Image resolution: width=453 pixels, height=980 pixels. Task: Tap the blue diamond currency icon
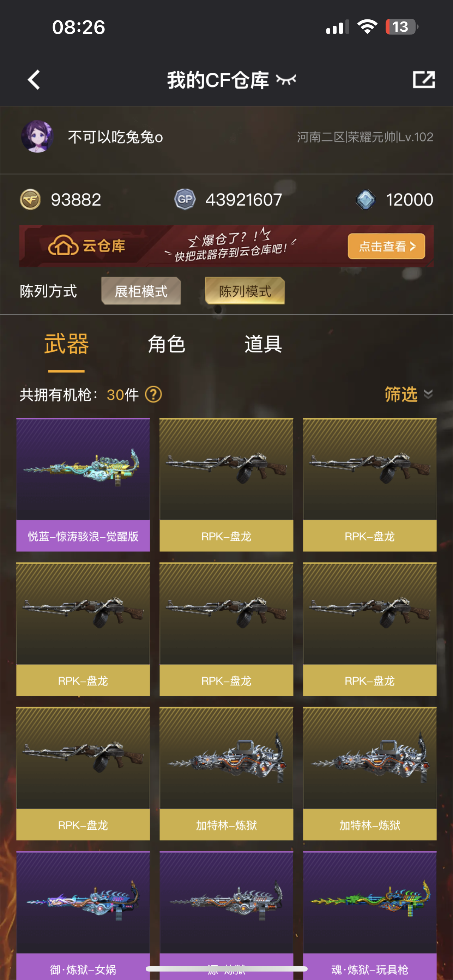tap(366, 199)
